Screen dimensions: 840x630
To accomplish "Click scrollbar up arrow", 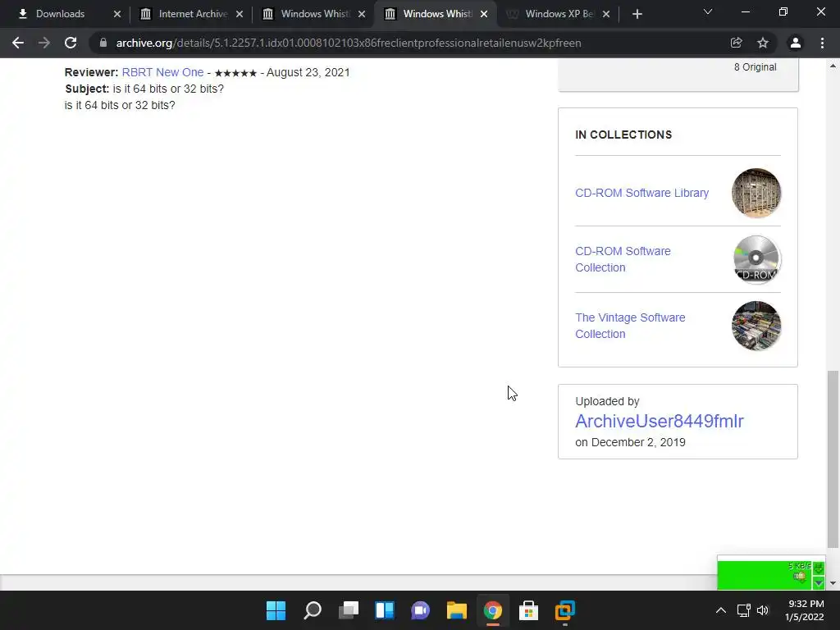I will click(833, 66).
